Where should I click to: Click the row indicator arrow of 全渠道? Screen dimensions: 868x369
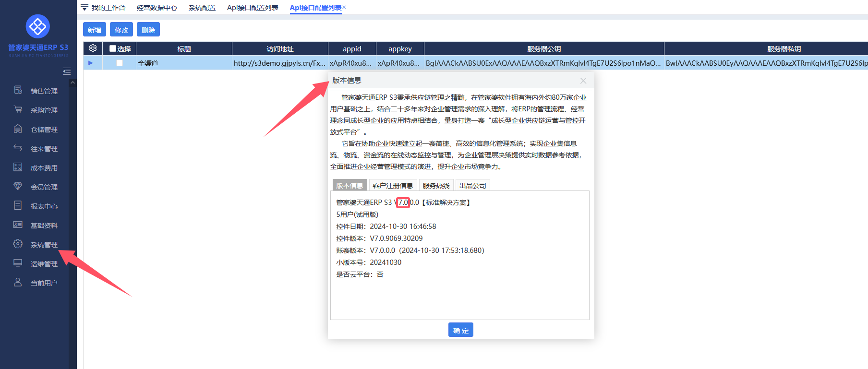point(91,63)
